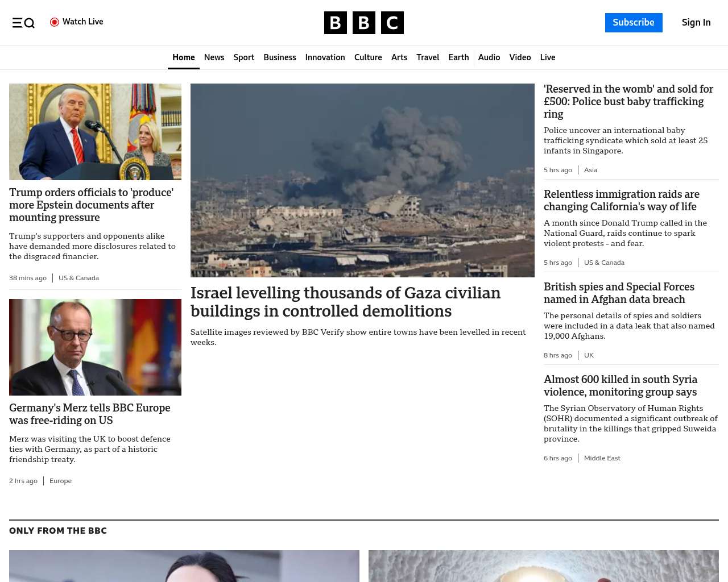Click the Middle East tag
This screenshot has height=582, width=728.
[x=602, y=458]
